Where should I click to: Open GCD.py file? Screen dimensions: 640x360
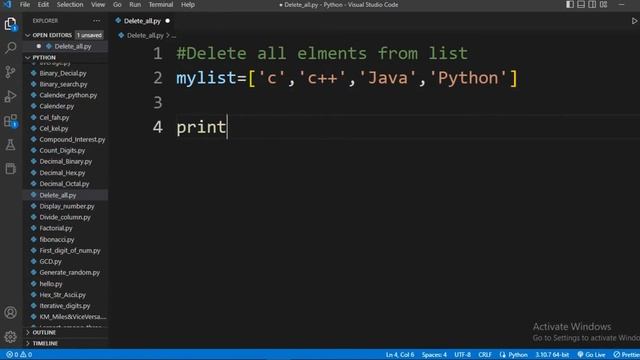(x=50, y=262)
